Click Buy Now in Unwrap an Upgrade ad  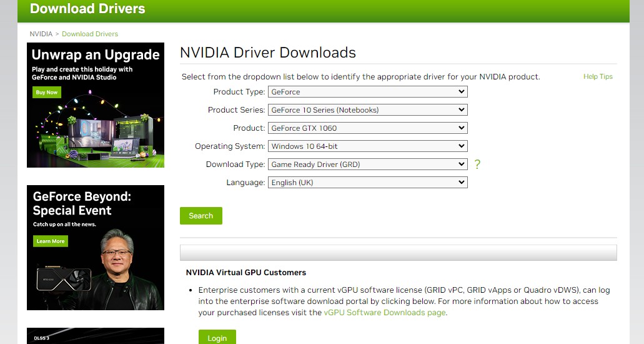47,92
